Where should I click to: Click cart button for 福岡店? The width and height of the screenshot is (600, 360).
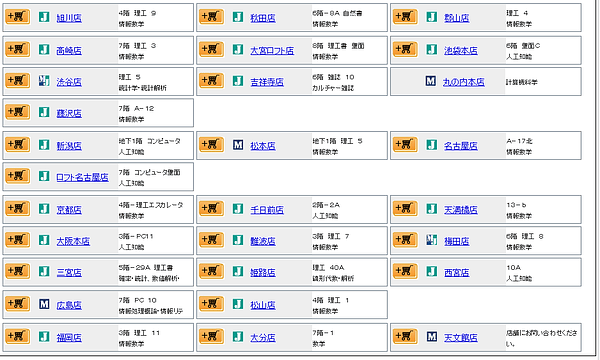coord(18,337)
